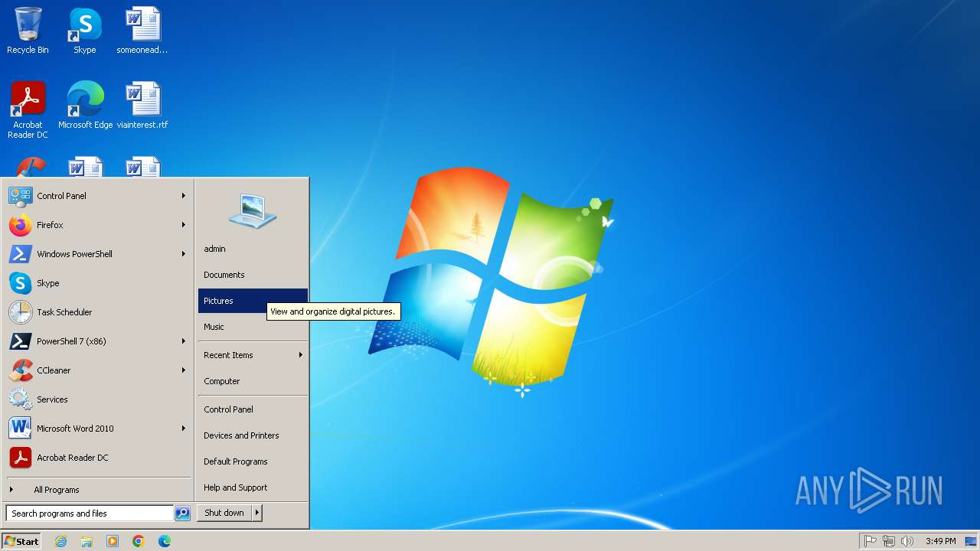The width and height of the screenshot is (980, 551).
Task: Open the admin personal folder
Action: 253,249
